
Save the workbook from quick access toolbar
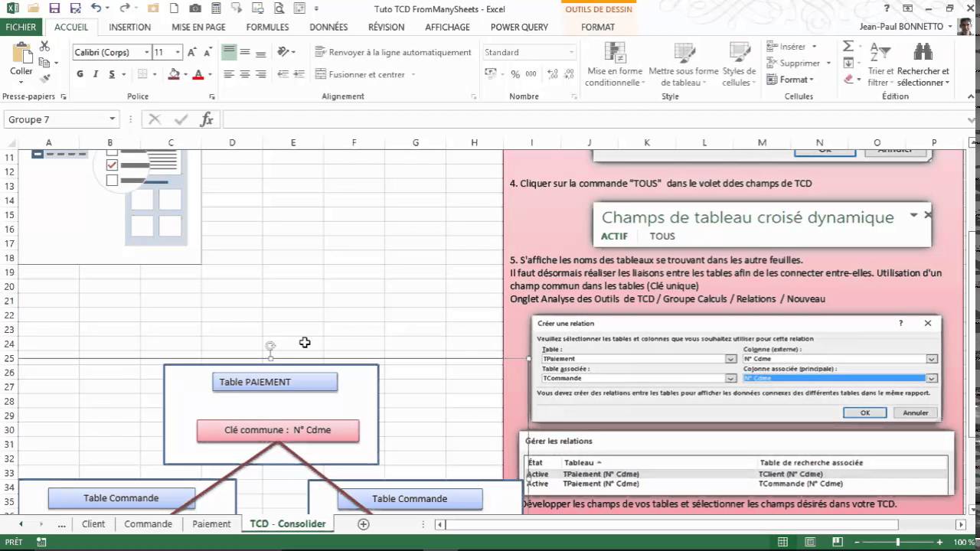click(x=54, y=8)
